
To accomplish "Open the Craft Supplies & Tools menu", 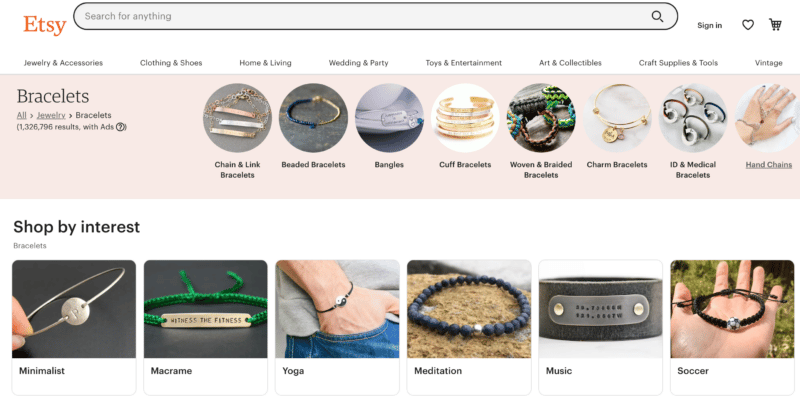I will click(678, 63).
